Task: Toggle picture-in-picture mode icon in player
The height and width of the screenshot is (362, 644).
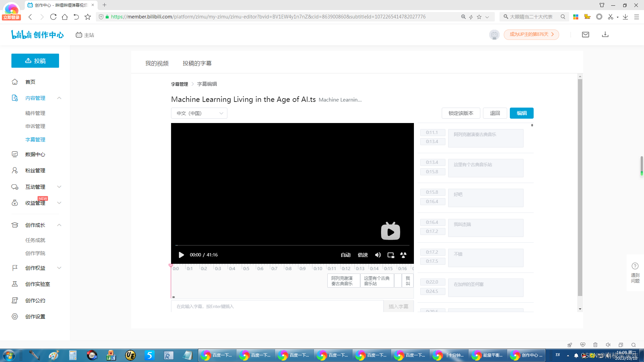Action: click(391, 255)
